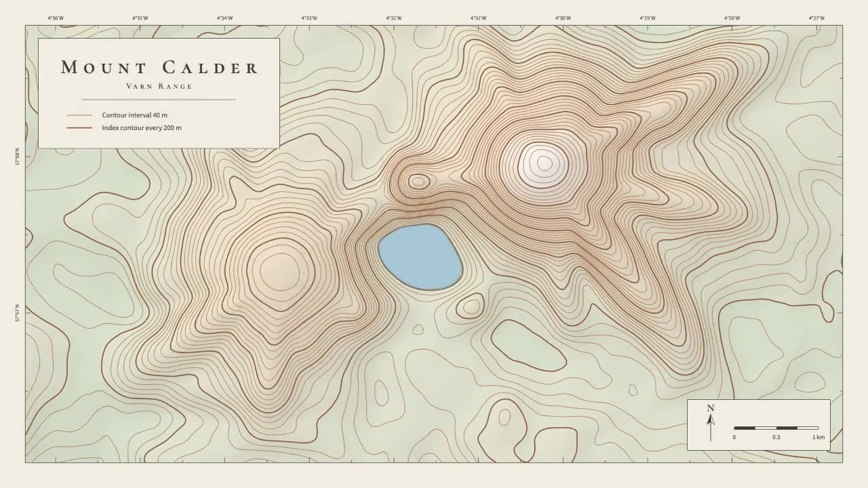Click 'Index contour every 200 m' legend text

point(142,127)
